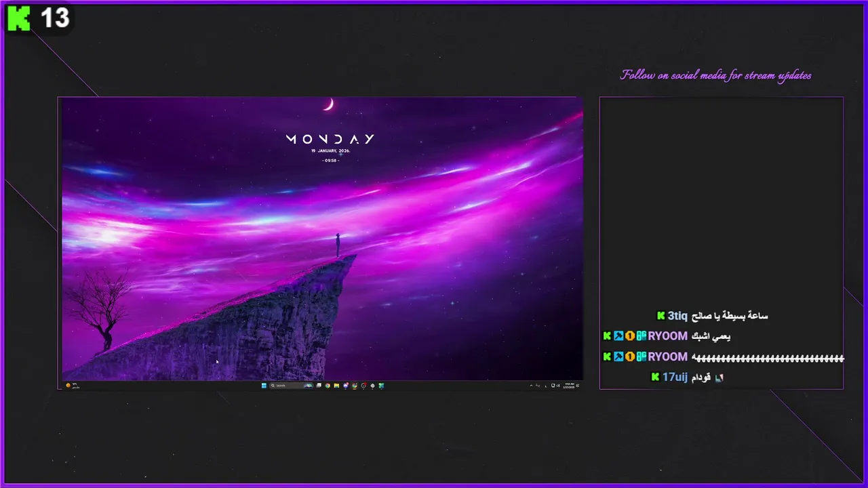Open Task View from the taskbar
The image size is (868, 488).
[319, 386]
